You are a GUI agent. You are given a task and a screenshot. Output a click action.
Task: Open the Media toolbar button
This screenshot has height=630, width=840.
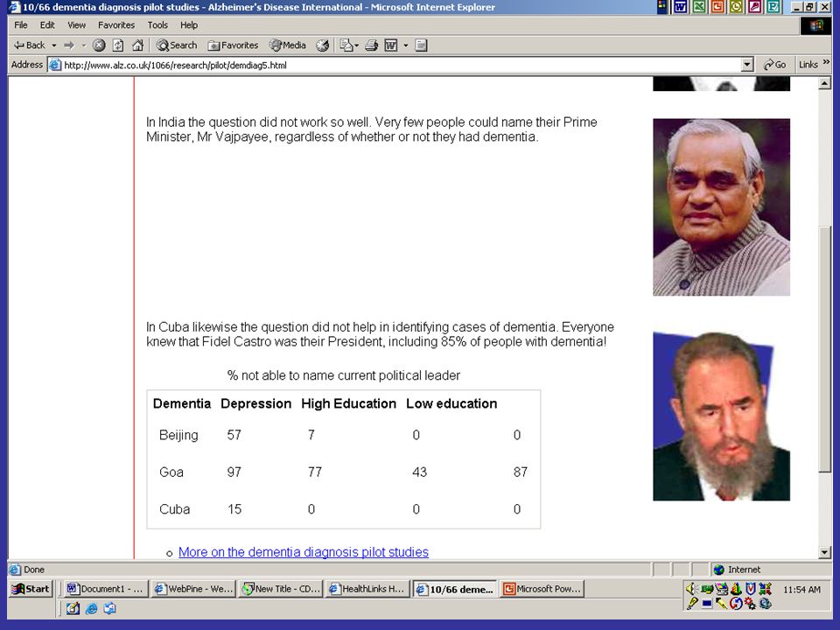point(288,45)
